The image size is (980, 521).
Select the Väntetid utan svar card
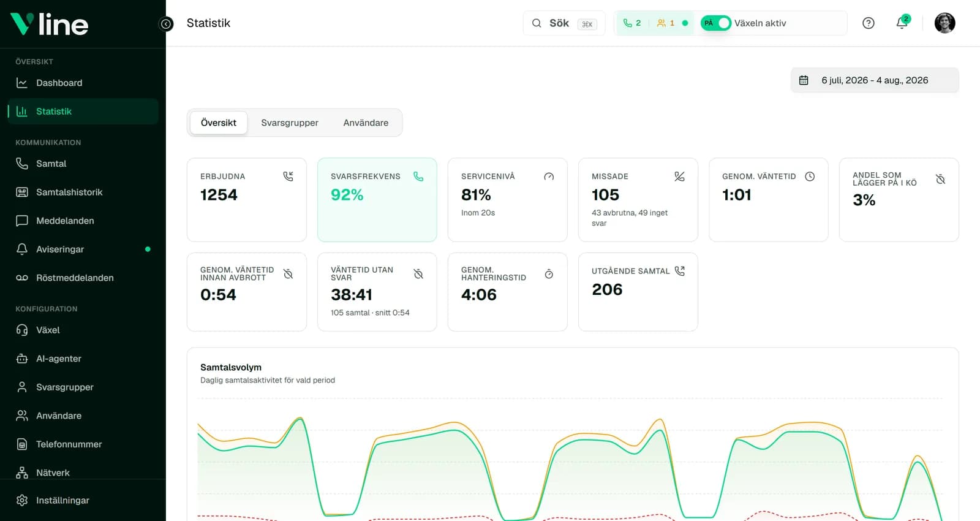[x=377, y=292]
